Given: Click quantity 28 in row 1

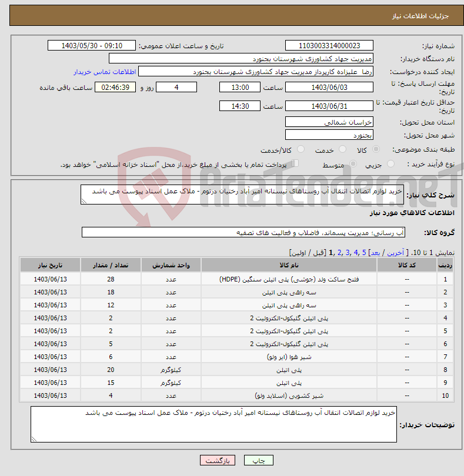Looking at the screenshot, I should click(x=111, y=279).
